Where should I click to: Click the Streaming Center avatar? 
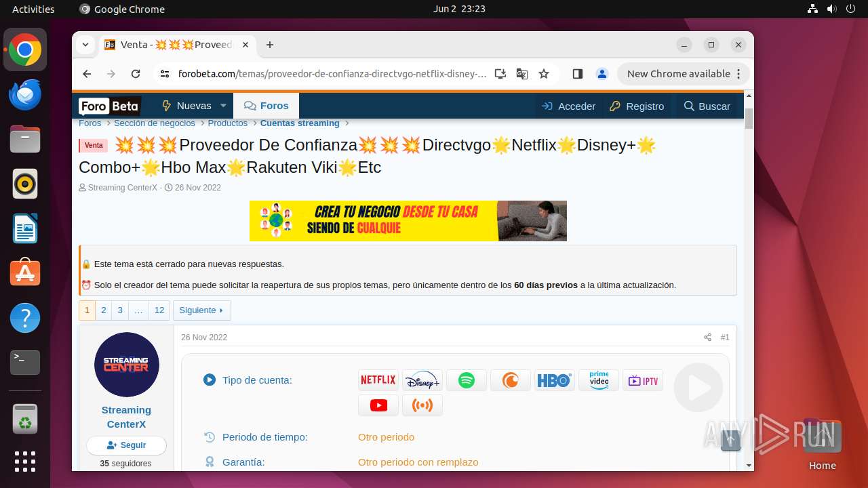pos(127,365)
